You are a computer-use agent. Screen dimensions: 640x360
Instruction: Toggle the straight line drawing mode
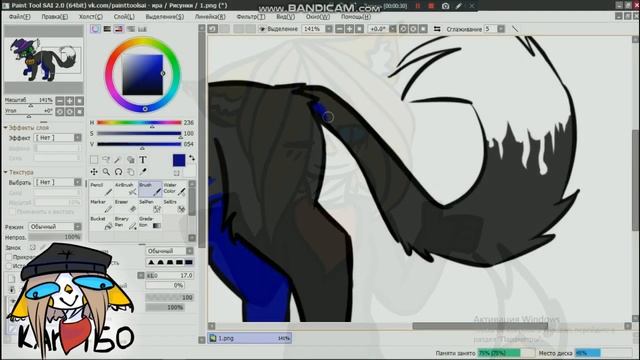(515, 29)
